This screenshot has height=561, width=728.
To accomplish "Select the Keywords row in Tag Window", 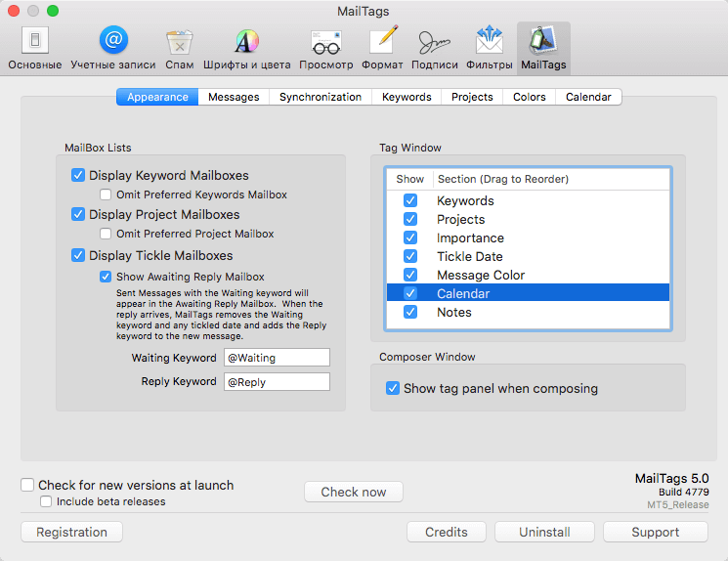I will click(x=528, y=200).
